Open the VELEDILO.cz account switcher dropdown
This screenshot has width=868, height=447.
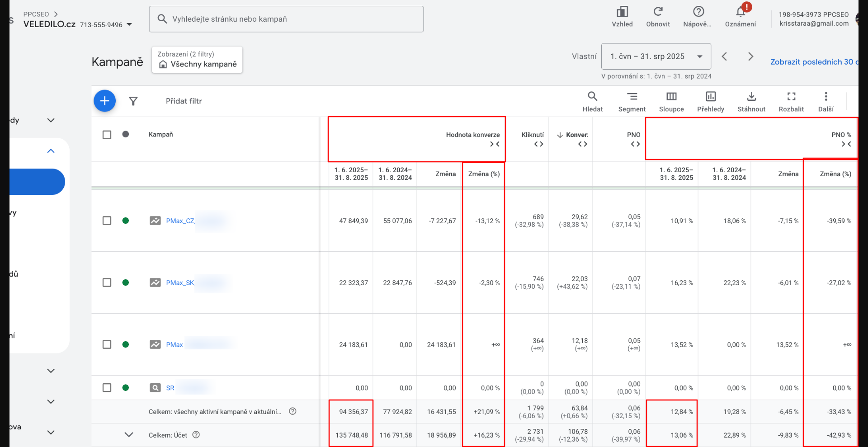(129, 24)
